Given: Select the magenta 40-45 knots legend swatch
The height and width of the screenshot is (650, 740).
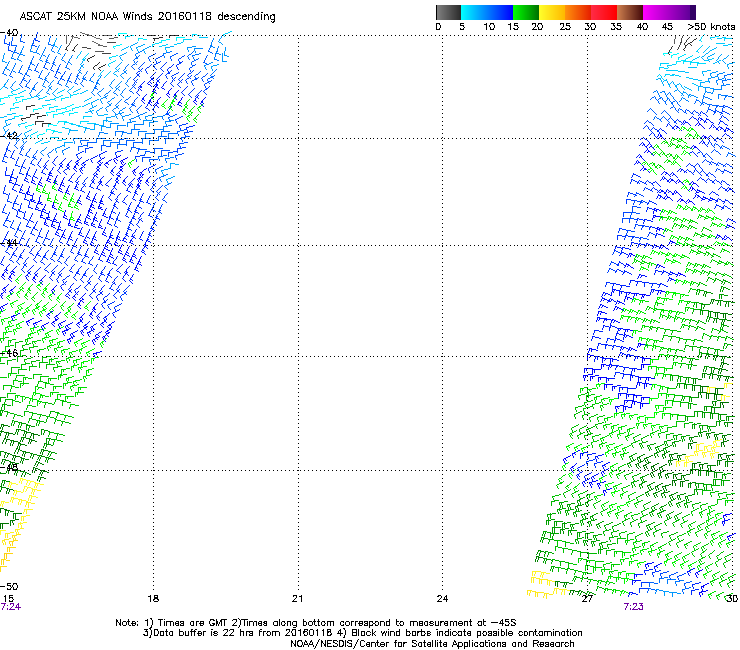Looking at the screenshot, I should coord(656,12).
